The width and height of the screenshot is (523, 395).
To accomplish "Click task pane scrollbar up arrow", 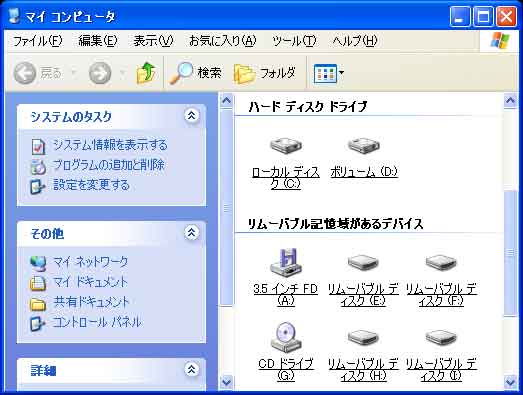I will 226,100.
